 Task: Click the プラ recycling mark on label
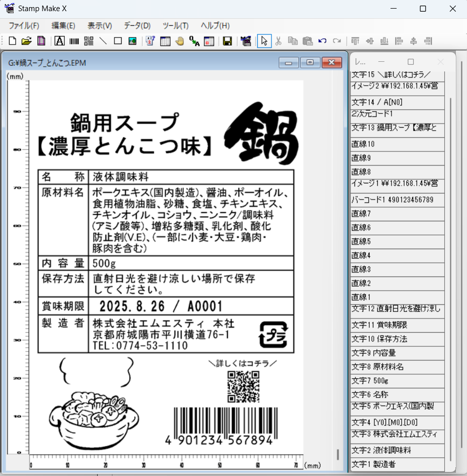[274, 335]
